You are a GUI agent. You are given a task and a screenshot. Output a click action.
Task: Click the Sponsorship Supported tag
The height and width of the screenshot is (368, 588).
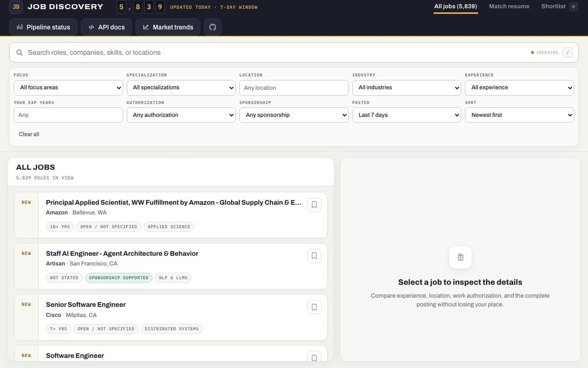click(118, 278)
